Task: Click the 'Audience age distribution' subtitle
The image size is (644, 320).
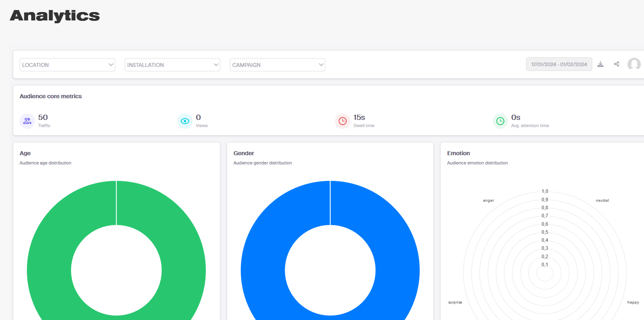Action: (45, 163)
